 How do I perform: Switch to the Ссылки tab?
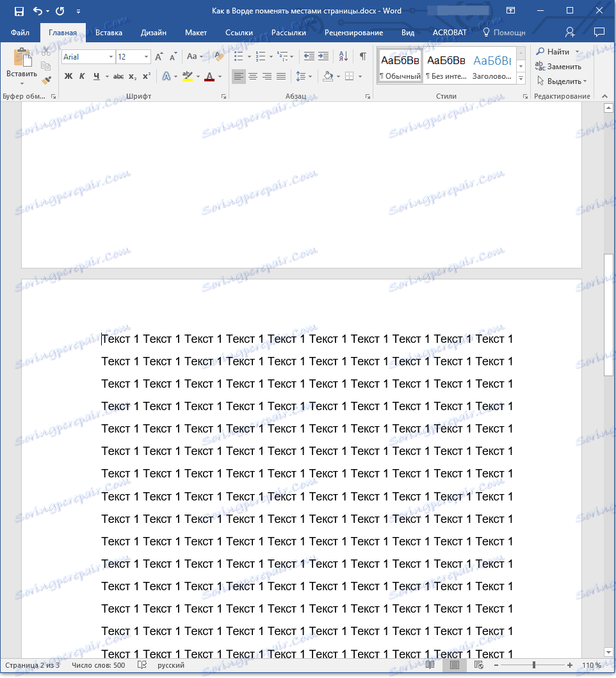point(239,33)
